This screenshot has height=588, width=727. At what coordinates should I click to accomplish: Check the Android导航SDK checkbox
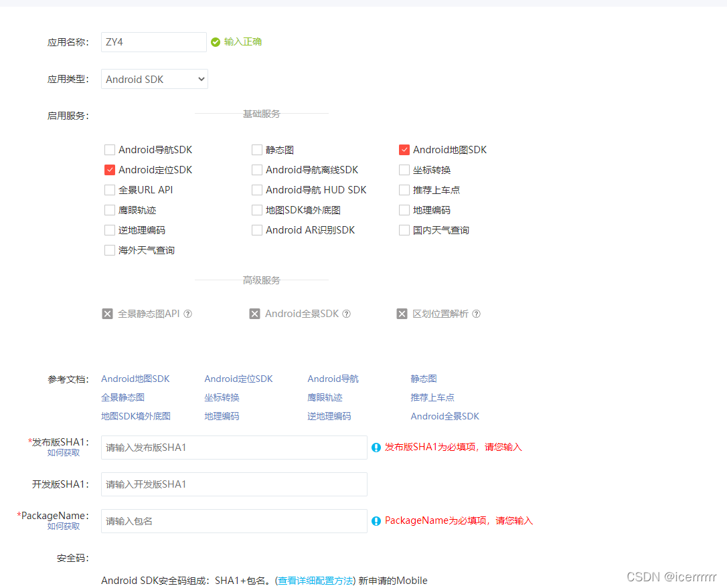[109, 150]
